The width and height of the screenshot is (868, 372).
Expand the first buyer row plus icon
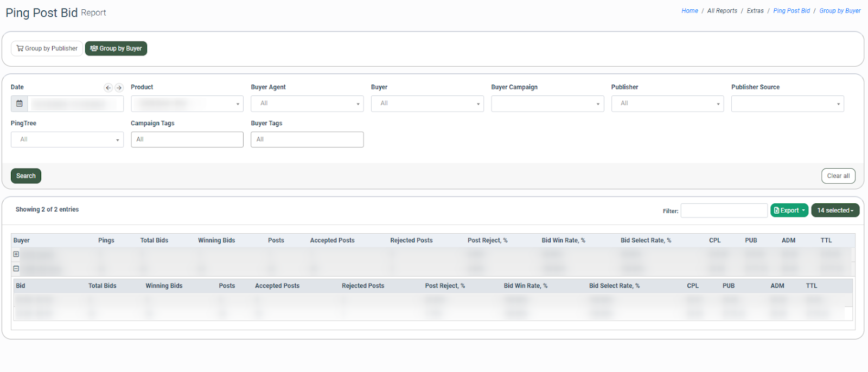click(x=16, y=254)
